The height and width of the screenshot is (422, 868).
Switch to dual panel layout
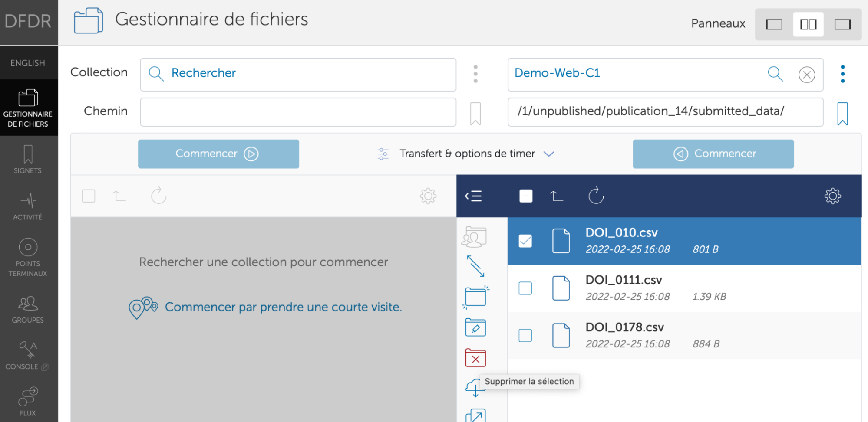808,24
